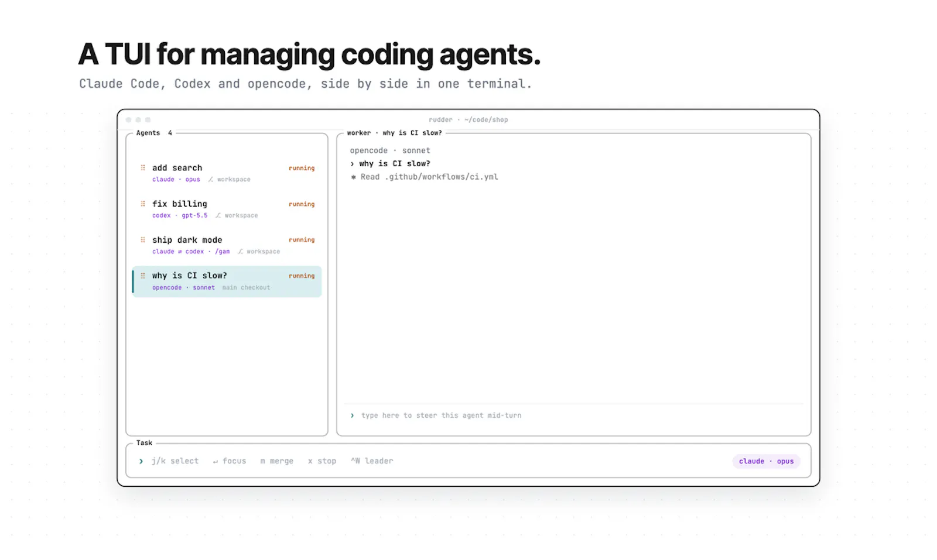Click the Task panel label
Image resolution: width=937 pixels, height=560 pixels.
(144, 443)
